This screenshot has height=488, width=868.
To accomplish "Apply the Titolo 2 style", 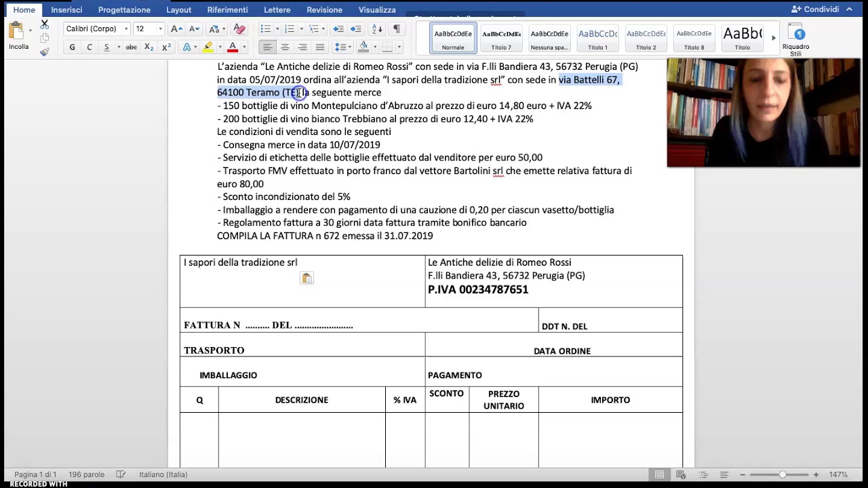I will (646, 38).
